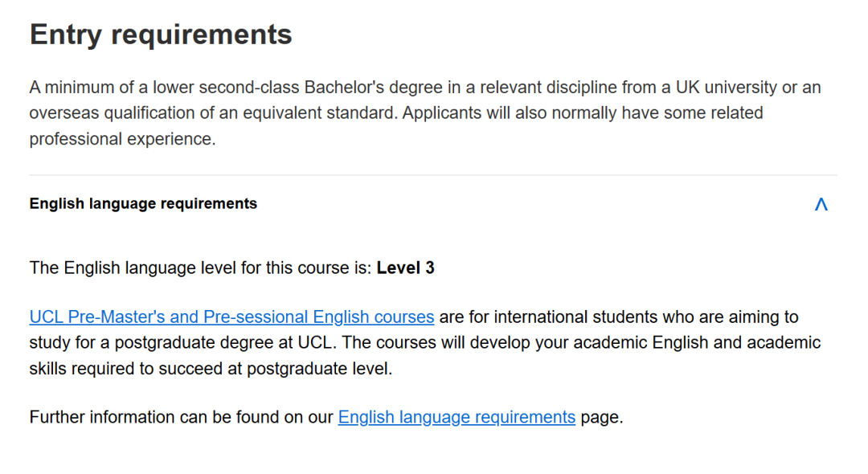Viewport: 868px width, 474px height.
Task: Collapse the English language requirements chevron
Action: tap(821, 204)
